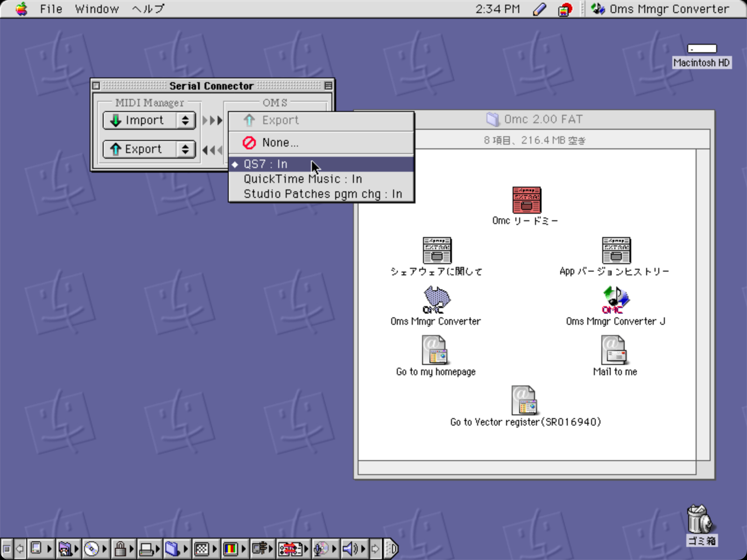747x560 pixels.
Task: Click the CD icon in control strip
Action: (91, 549)
